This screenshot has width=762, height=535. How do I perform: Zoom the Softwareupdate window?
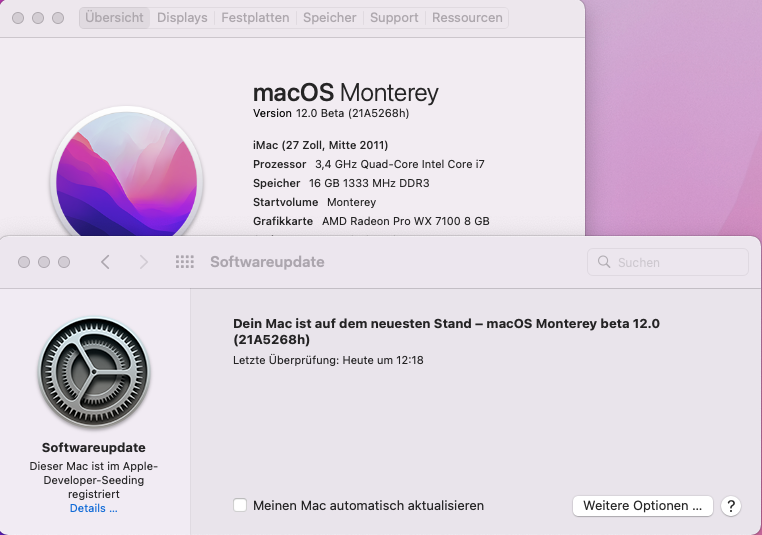pos(64,262)
